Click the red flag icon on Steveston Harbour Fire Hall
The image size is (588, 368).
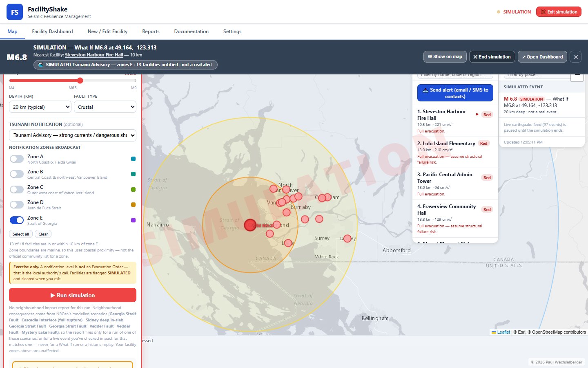click(x=477, y=114)
